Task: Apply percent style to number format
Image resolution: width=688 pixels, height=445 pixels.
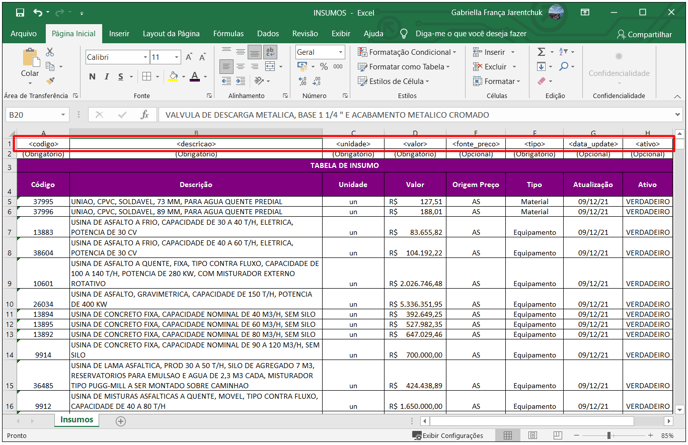Action: coord(323,67)
